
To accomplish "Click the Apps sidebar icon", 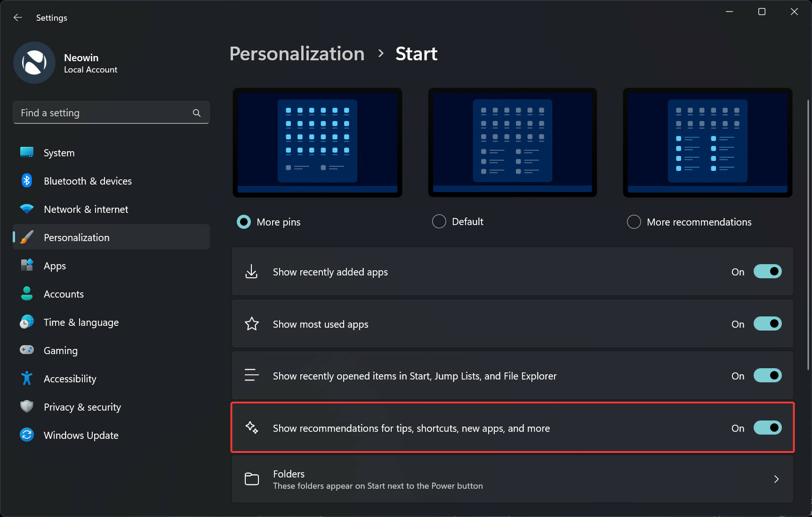I will (27, 265).
